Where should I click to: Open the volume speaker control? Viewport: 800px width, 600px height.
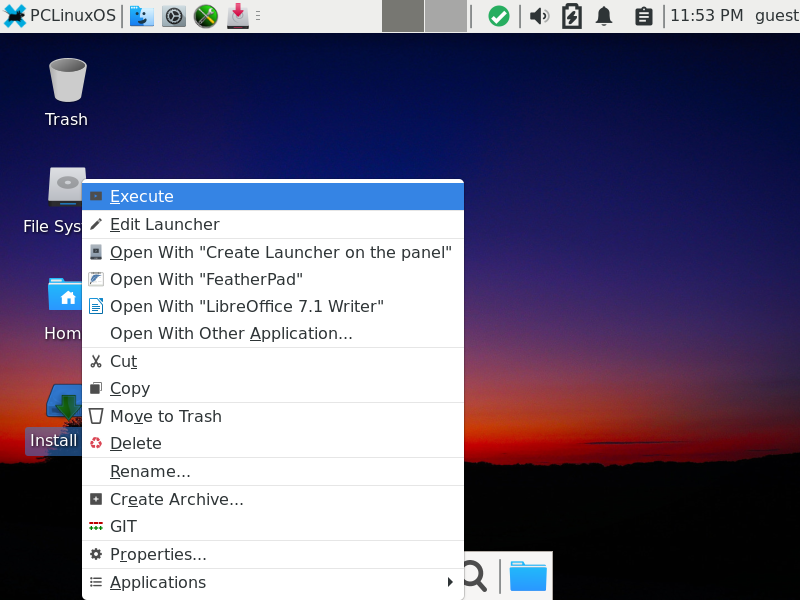539,16
